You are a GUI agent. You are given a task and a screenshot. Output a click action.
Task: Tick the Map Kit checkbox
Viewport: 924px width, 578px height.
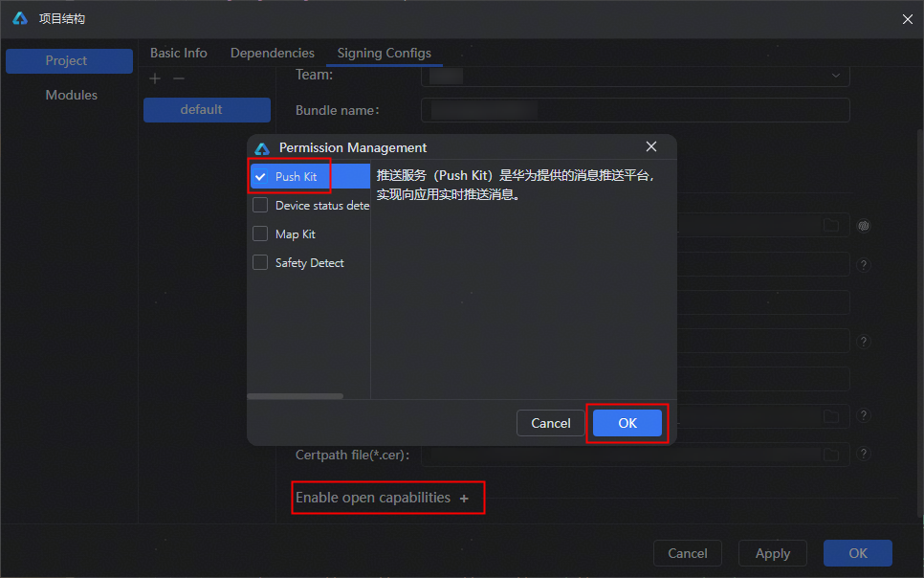coord(260,234)
